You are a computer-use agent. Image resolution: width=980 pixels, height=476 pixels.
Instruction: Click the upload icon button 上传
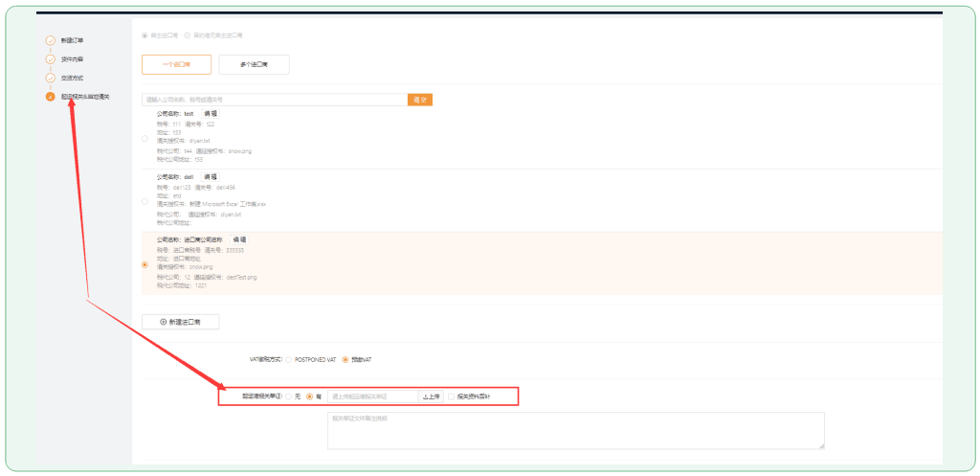431,396
